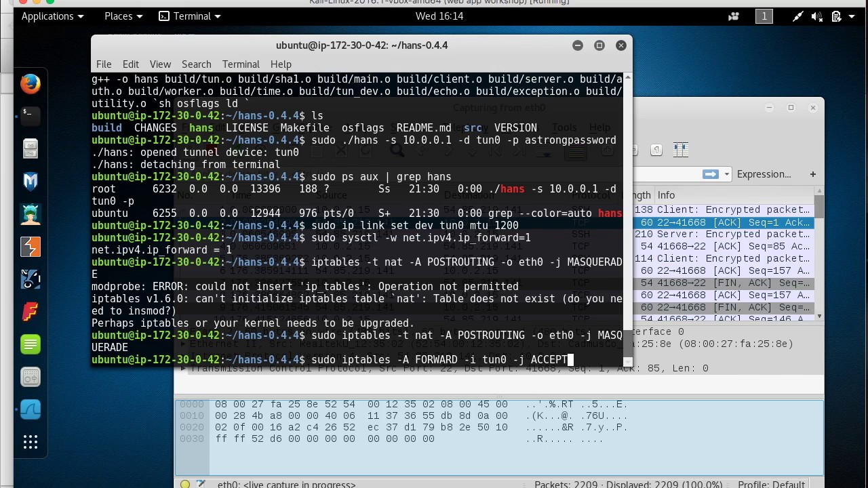Open the Files cabinet dock icon
Screen dimensions: 868x488
point(30,148)
